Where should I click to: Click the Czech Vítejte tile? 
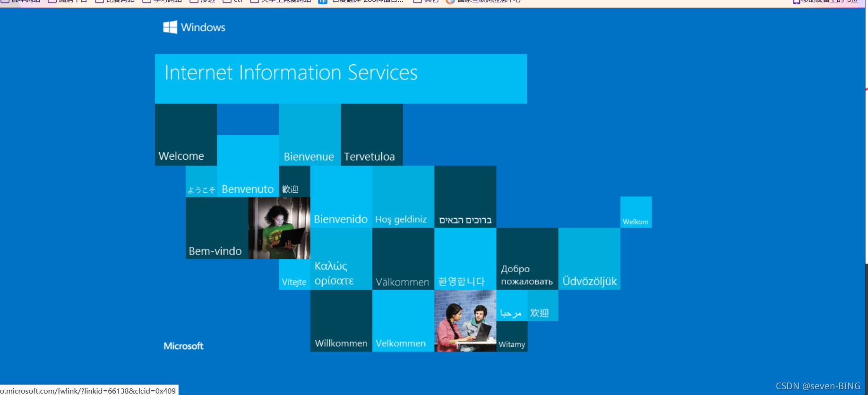[294, 275]
